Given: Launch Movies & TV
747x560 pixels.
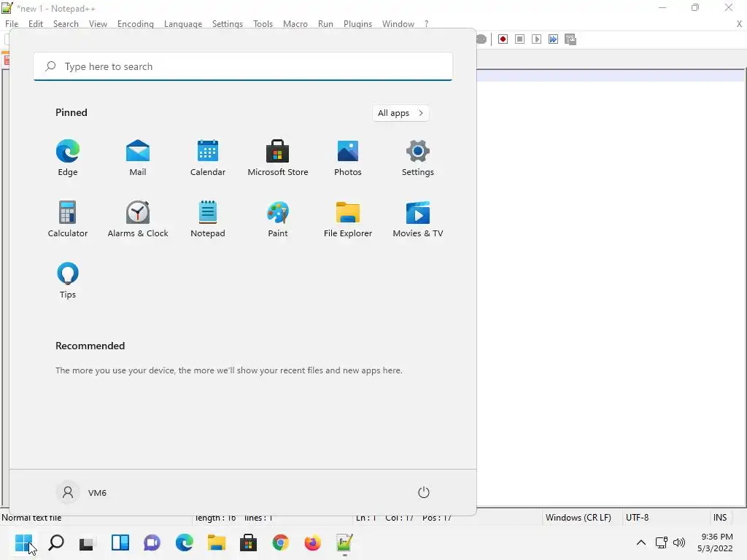Looking at the screenshot, I should pos(418,219).
